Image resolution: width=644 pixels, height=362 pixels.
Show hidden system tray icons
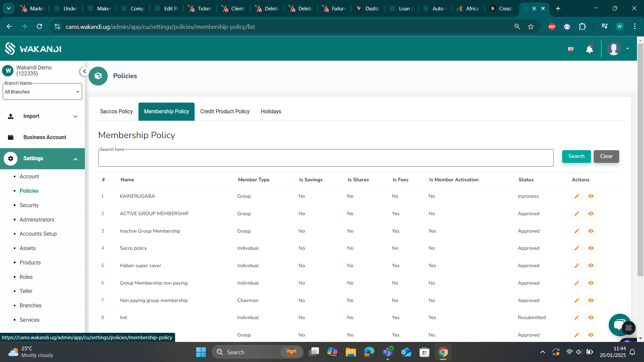542,352
